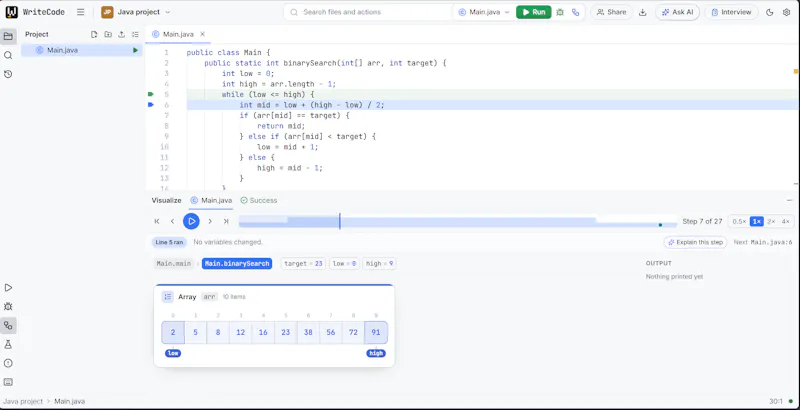This screenshot has width=800, height=410.
Task: Start debugging with the bug icon in toolbar
Action: coord(560,12)
